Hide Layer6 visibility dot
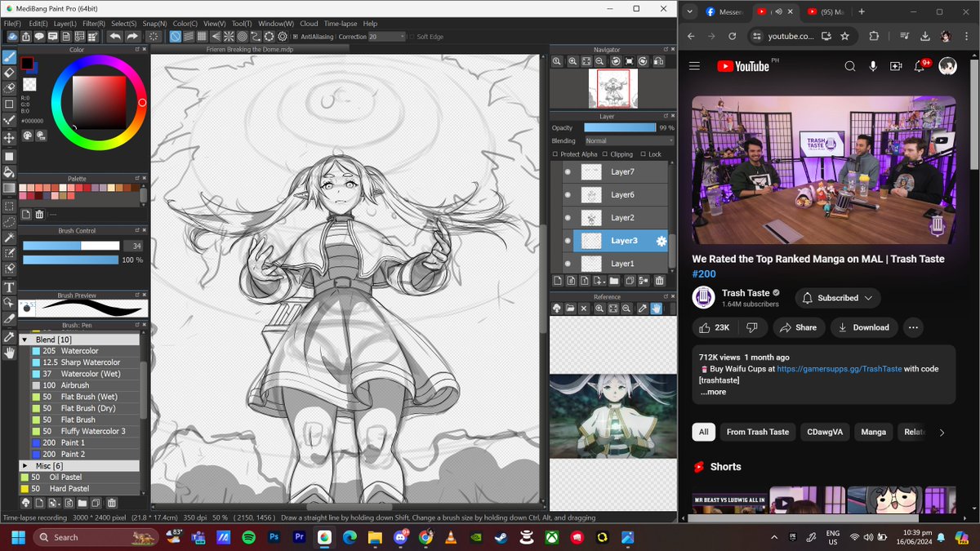 pyautogui.click(x=568, y=195)
